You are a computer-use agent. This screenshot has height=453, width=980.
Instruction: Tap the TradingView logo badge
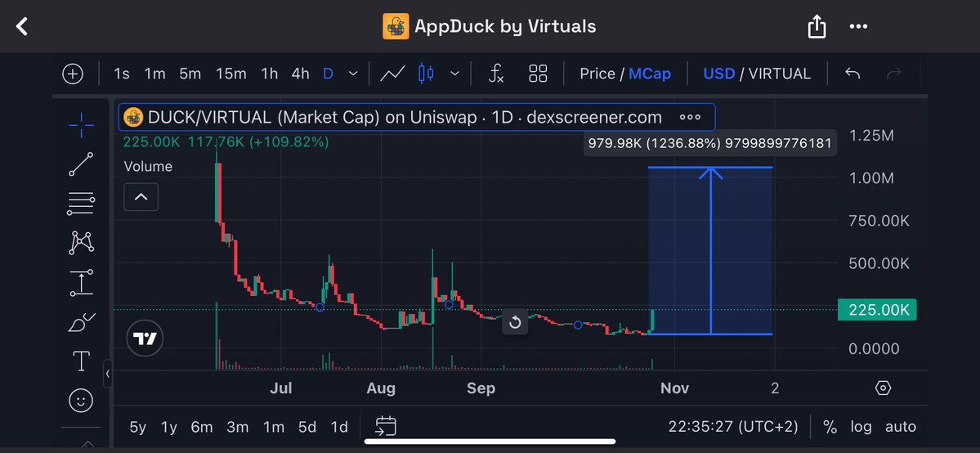coord(145,339)
